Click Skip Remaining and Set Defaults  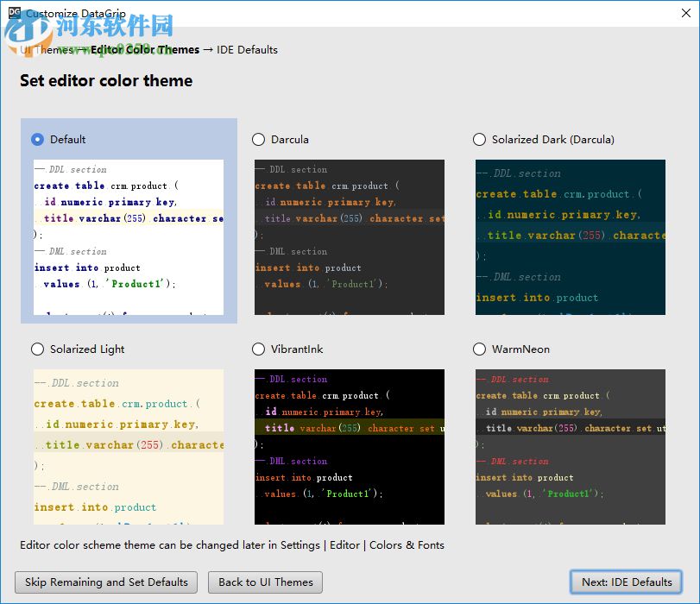pos(105,582)
